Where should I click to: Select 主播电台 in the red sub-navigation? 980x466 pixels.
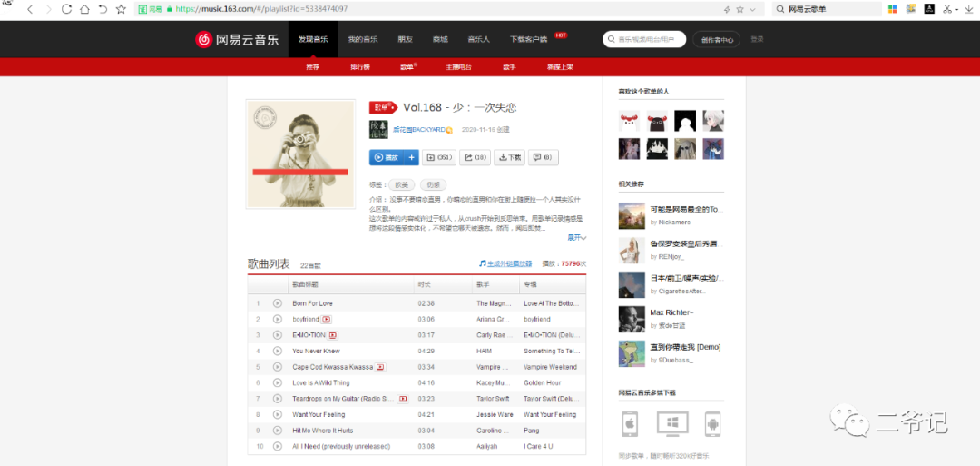click(458, 67)
